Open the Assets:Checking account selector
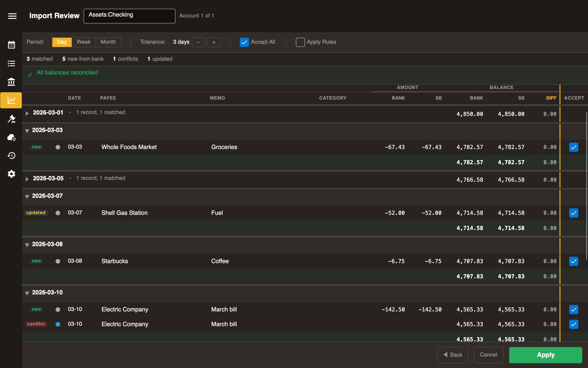588x368 pixels. click(x=129, y=16)
